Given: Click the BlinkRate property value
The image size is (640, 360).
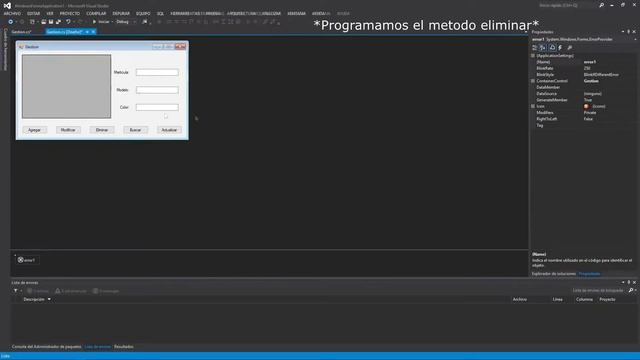Looking at the screenshot, I should (x=587, y=68).
